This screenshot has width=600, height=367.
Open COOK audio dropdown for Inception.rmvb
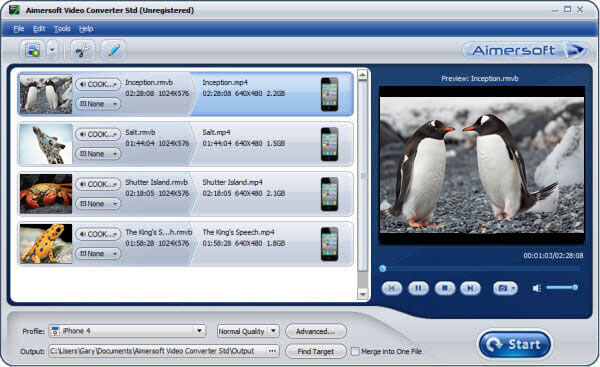pos(98,84)
